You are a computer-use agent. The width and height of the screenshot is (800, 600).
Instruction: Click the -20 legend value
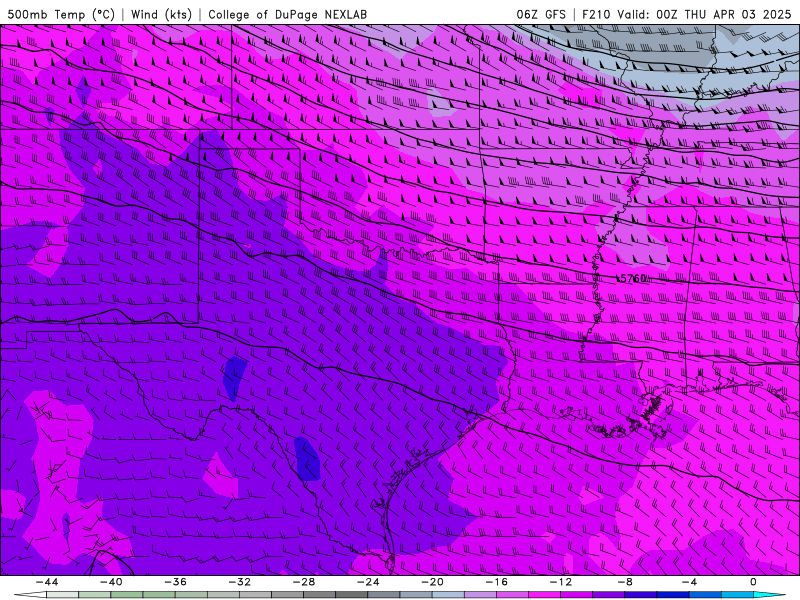pos(432,582)
